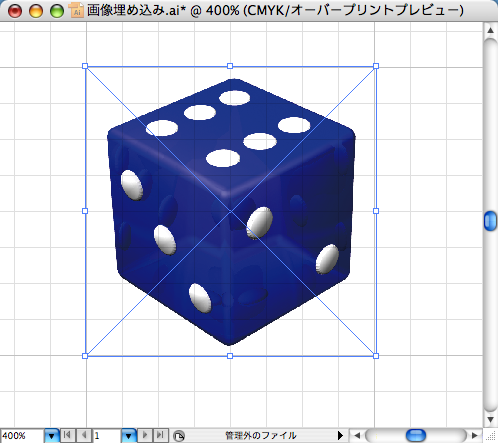Viewport: 498px width, 443px height.
Task: Click the yellow minimize window button
Action: pyautogui.click(x=36, y=11)
